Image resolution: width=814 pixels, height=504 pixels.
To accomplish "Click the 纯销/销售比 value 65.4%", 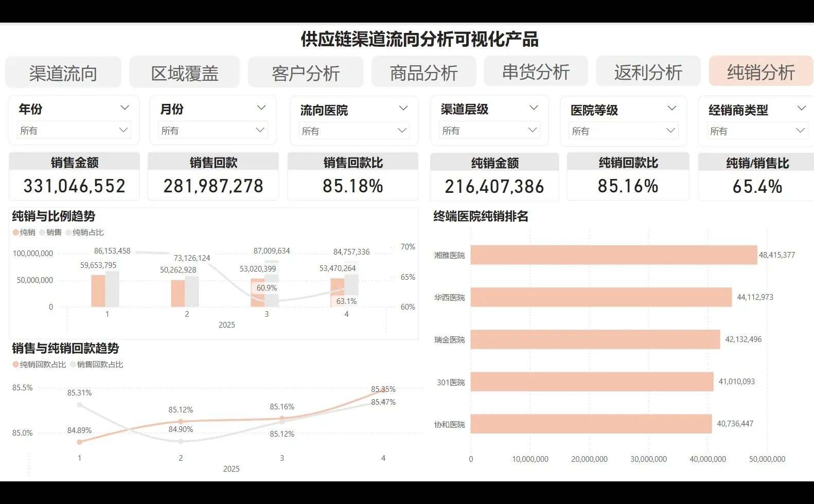I will coord(757,186).
